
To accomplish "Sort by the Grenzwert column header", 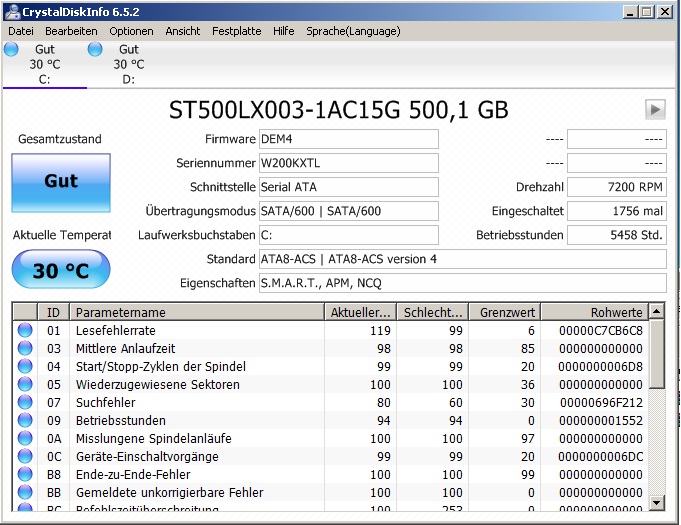I will pyautogui.click(x=505, y=312).
